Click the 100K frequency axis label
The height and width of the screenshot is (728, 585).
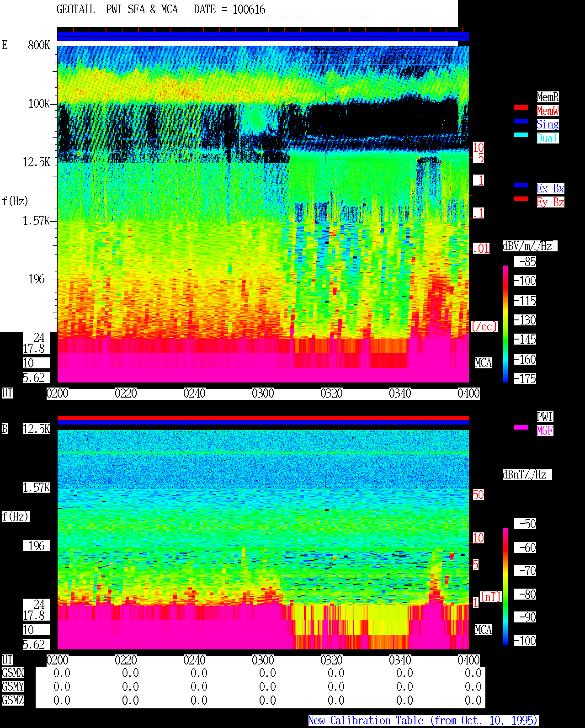(x=39, y=104)
